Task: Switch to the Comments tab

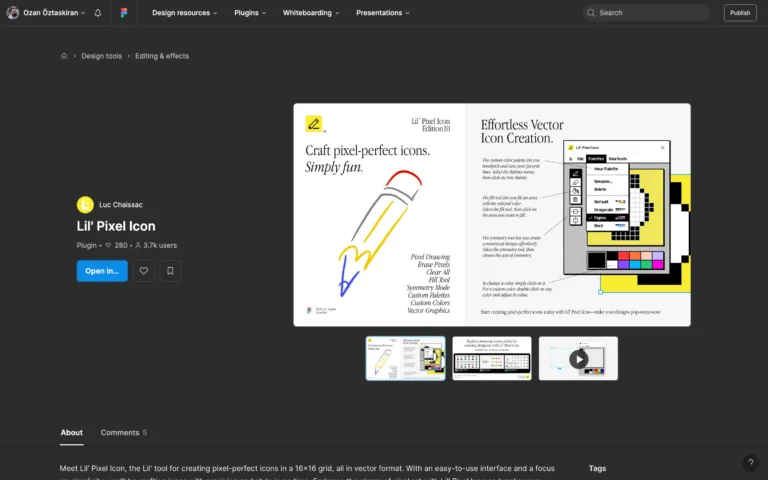Action: tap(123, 432)
